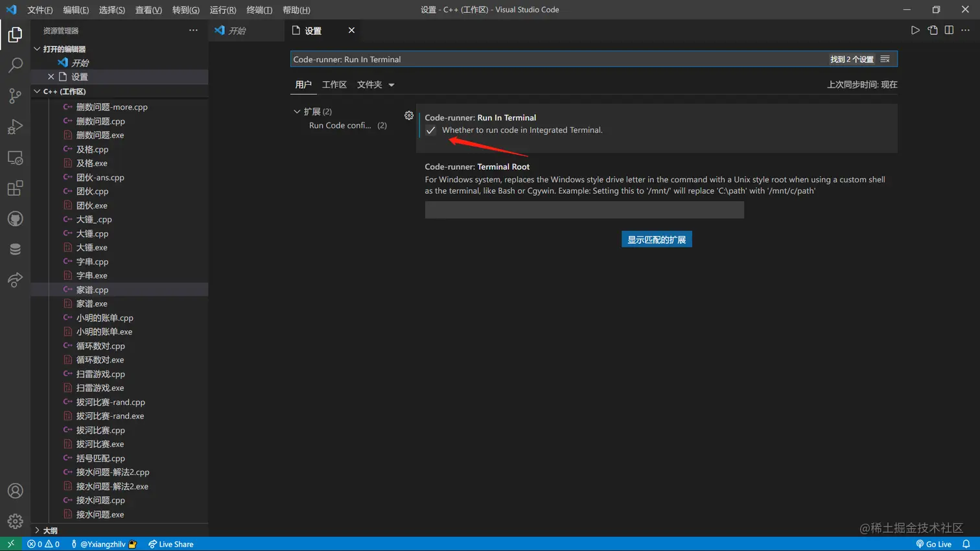Switch to the 开始 editor tab
The image size is (980, 551).
[246, 30]
